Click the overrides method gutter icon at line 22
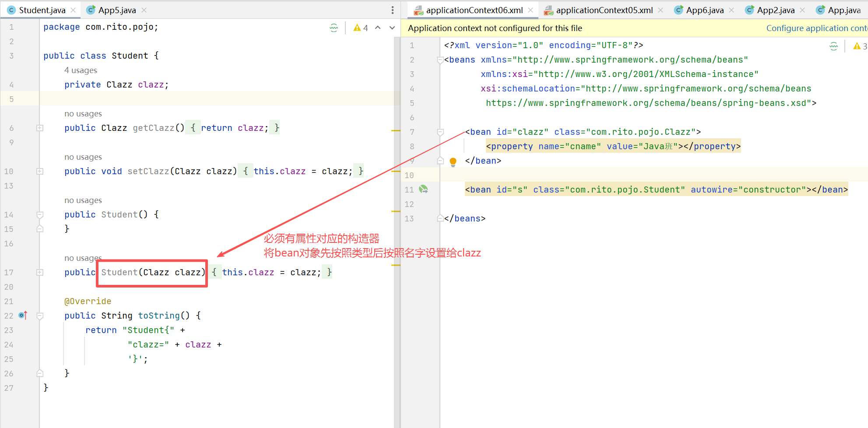The width and height of the screenshot is (868, 428). pyautogui.click(x=23, y=315)
